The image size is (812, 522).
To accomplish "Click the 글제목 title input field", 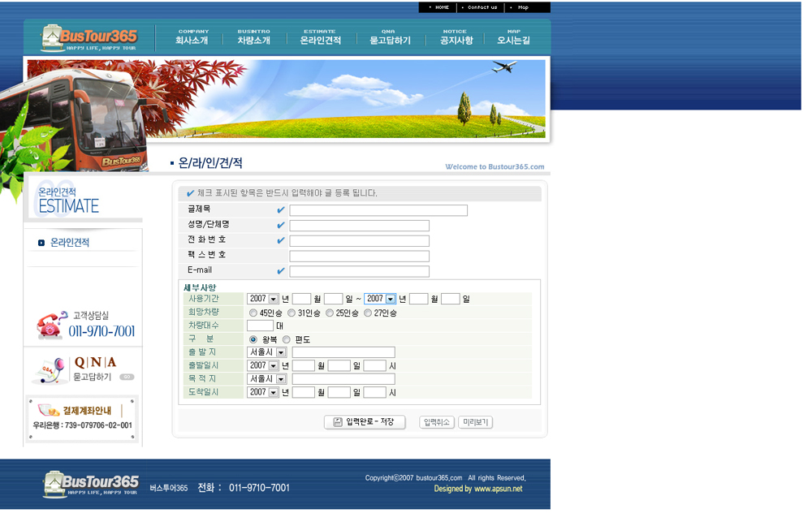I will pos(378,210).
